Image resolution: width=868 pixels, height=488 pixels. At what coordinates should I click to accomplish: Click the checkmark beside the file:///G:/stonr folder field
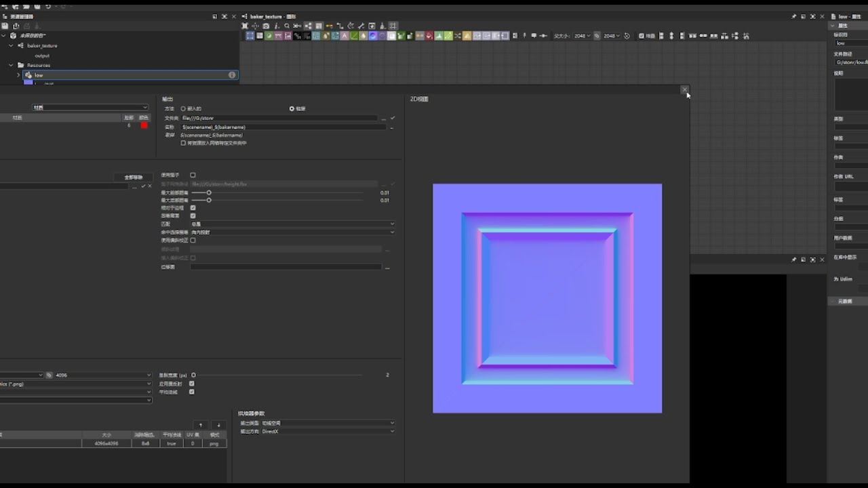tap(393, 118)
